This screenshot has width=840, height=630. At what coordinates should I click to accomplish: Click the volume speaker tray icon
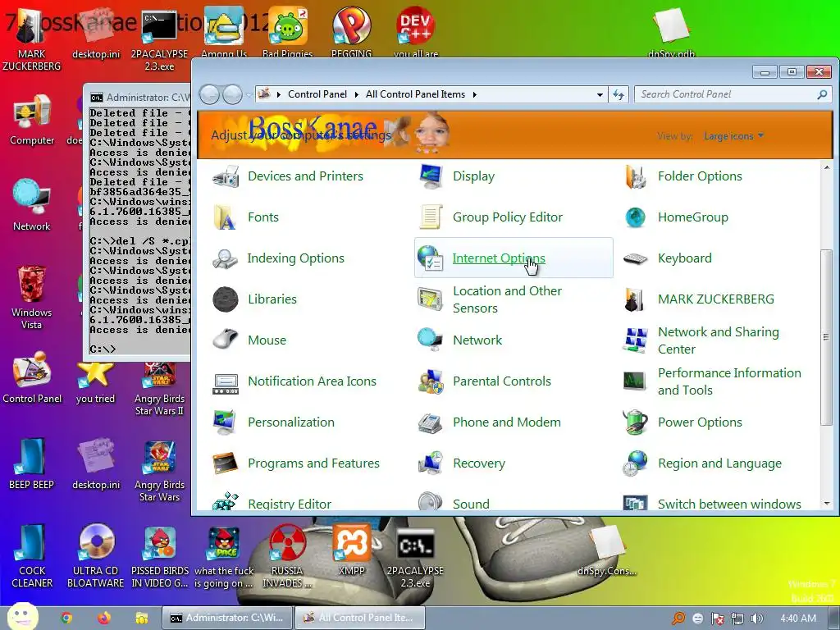757,619
